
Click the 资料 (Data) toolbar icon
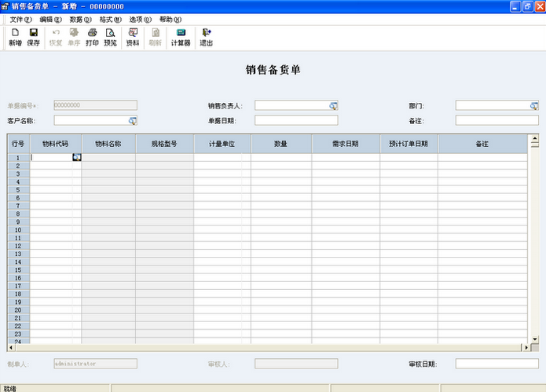(132, 37)
